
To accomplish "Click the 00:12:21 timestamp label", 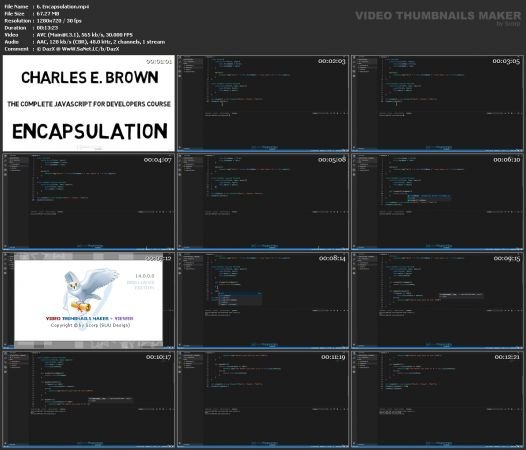I will (x=507, y=357).
